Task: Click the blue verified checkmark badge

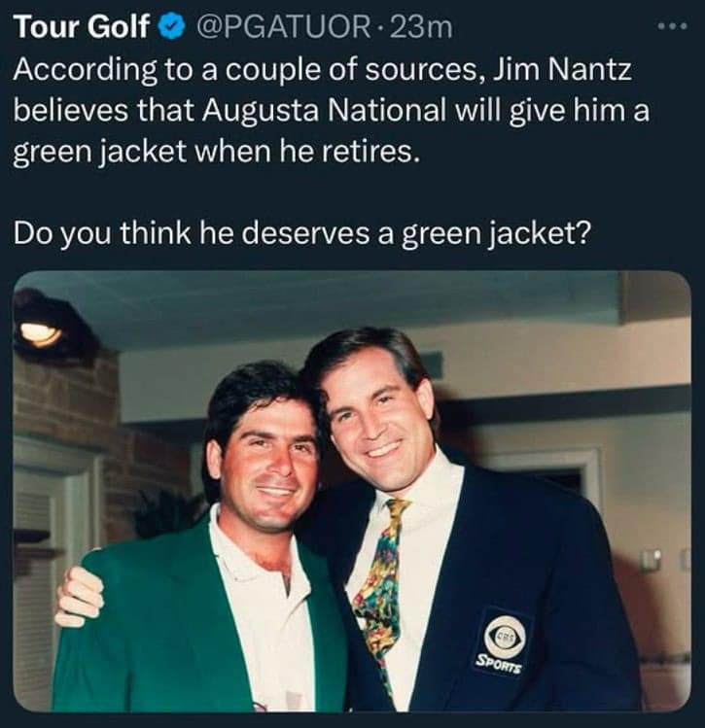Action: tap(172, 28)
